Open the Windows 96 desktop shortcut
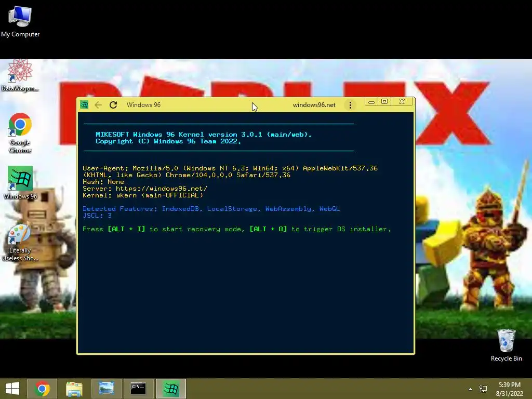This screenshot has height=399, width=532. [x=20, y=182]
